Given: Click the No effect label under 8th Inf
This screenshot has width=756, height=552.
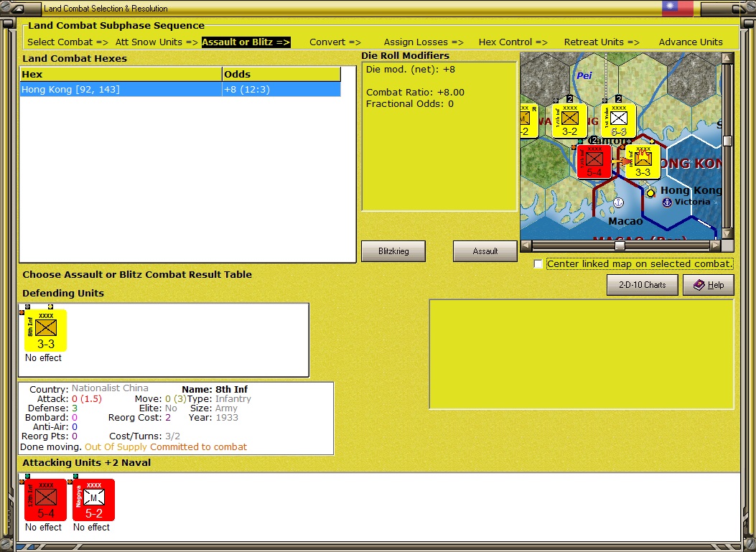Looking at the screenshot, I should click(43, 357).
